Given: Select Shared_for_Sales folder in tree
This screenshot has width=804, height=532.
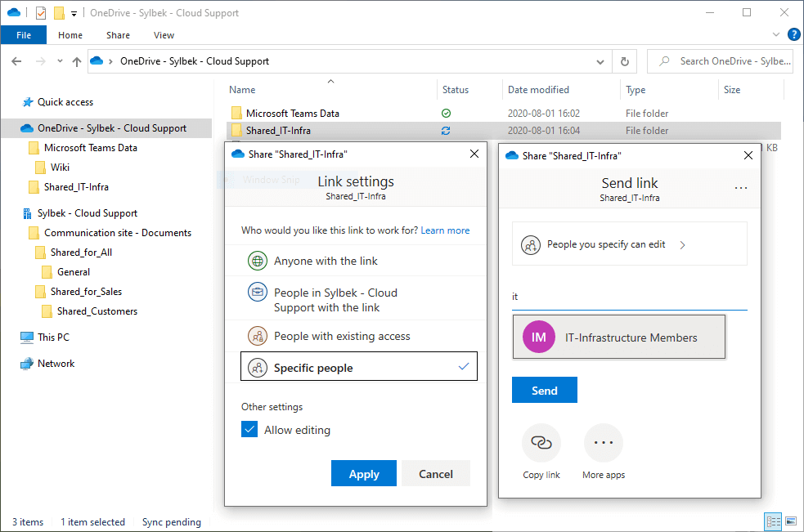Looking at the screenshot, I should [86, 292].
